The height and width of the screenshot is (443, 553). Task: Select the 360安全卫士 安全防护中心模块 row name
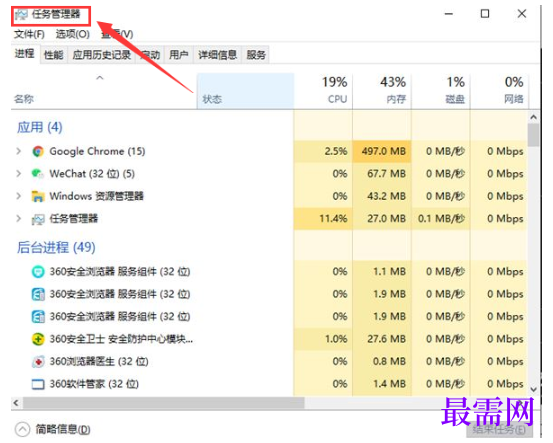pos(121,339)
